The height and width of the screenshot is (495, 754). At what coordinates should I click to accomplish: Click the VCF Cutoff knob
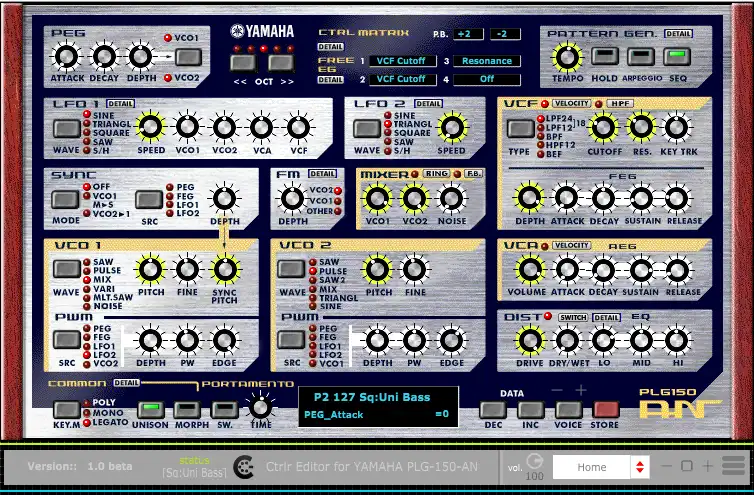point(603,127)
